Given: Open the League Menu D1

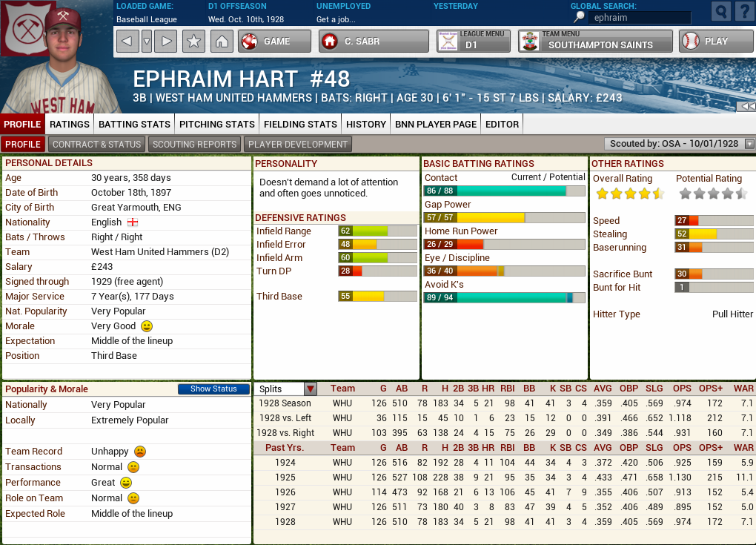Looking at the screenshot, I should point(474,41).
